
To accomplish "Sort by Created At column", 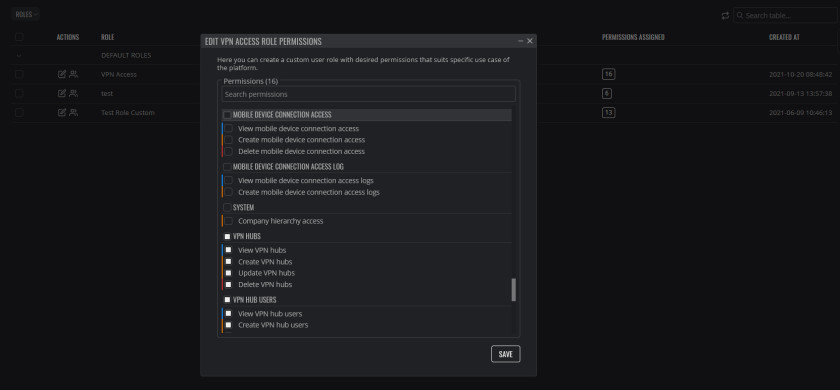I will 784,38.
